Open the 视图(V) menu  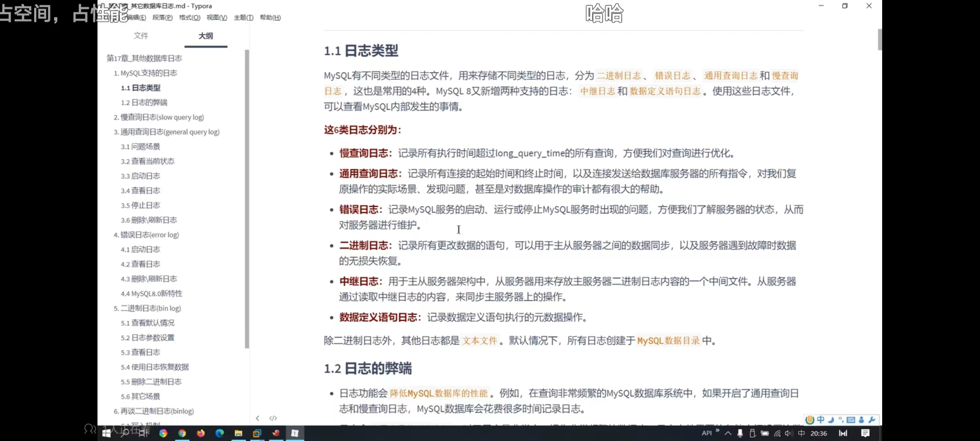click(217, 18)
